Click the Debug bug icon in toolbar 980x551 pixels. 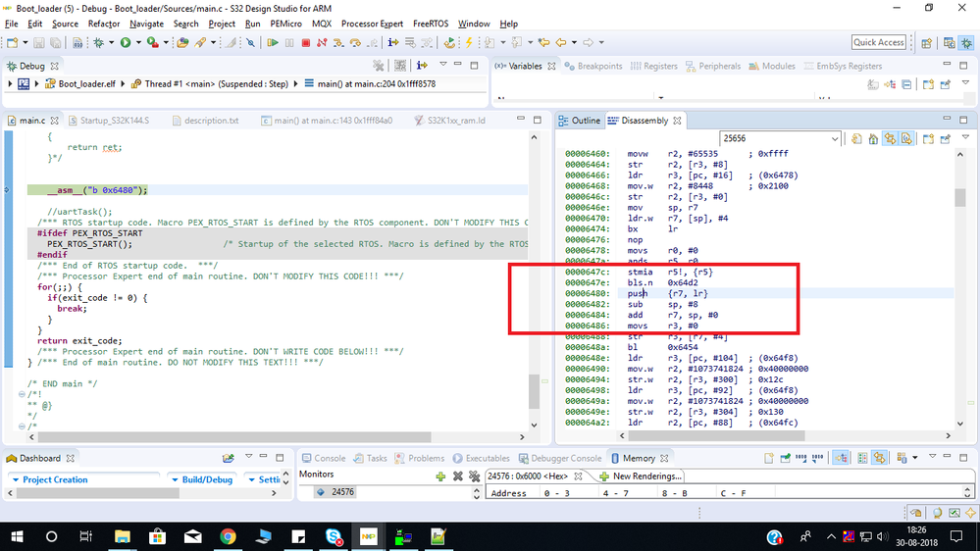[99, 42]
